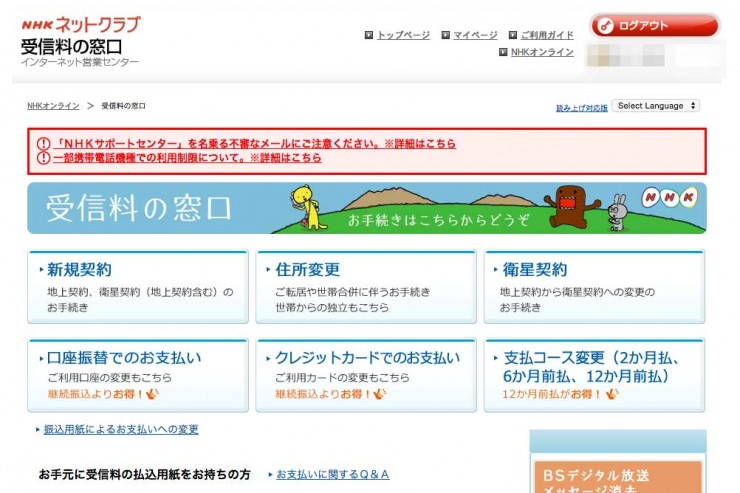Open the 住所変更 card

(366, 287)
